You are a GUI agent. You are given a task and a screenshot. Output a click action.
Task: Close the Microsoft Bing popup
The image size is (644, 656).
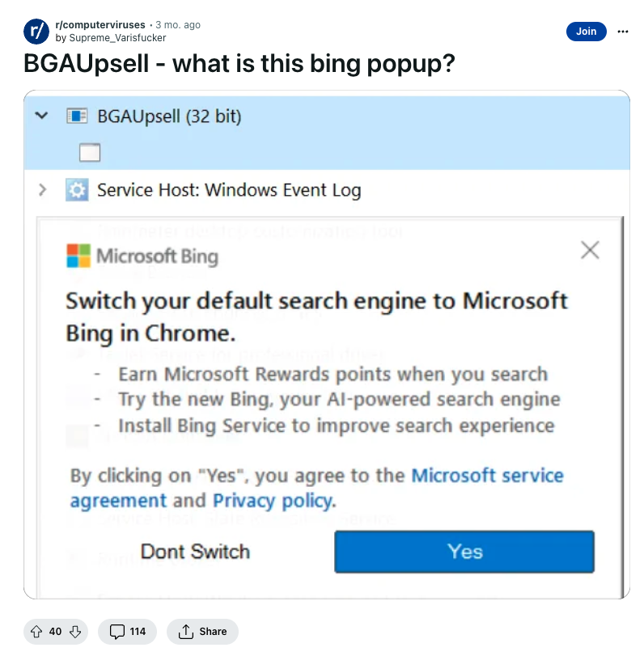[590, 250]
